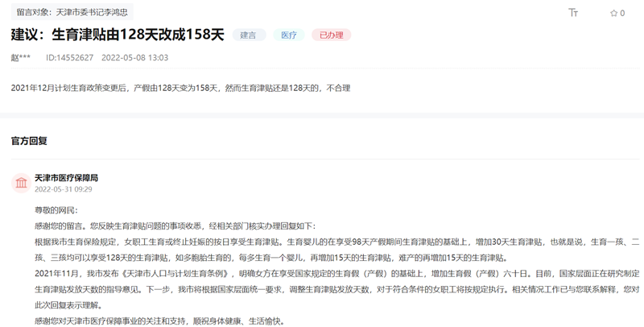Viewport: 644px width, 327px height.
Task: Click the post date 2022-05-08 13:03
Action: coord(134,57)
